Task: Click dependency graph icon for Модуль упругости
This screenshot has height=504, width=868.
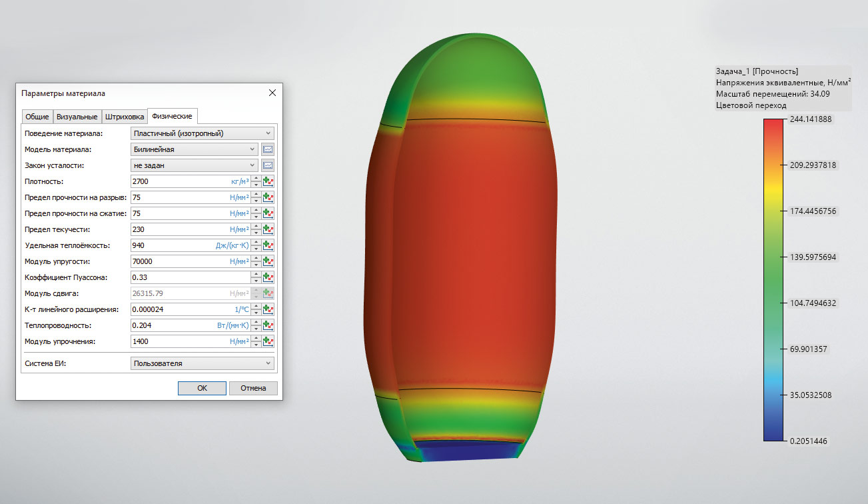Action: pos(268,261)
